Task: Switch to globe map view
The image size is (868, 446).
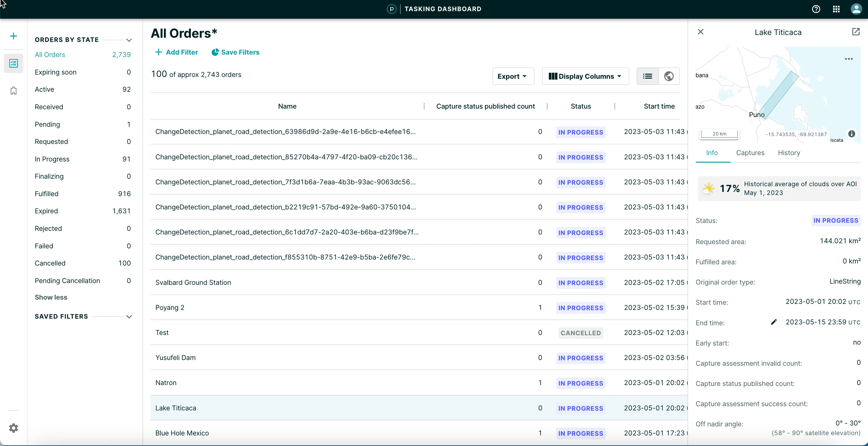Action: point(669,76)
